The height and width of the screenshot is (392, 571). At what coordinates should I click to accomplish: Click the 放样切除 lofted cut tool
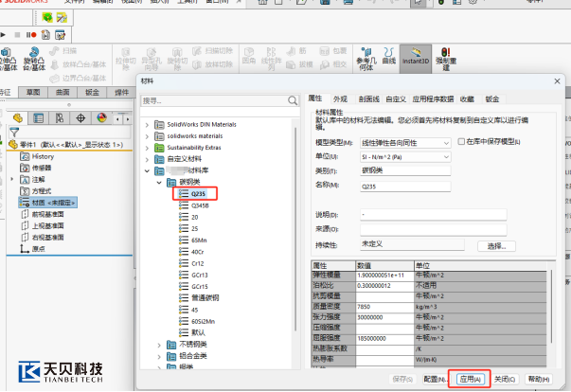click(213, 64)
